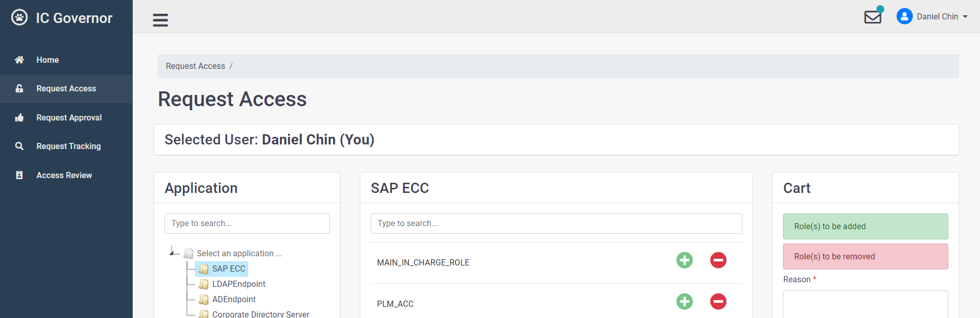Select SAP ECC in the application tree
Viewport: 980px width, 318px height.
(x=229, y=269)
